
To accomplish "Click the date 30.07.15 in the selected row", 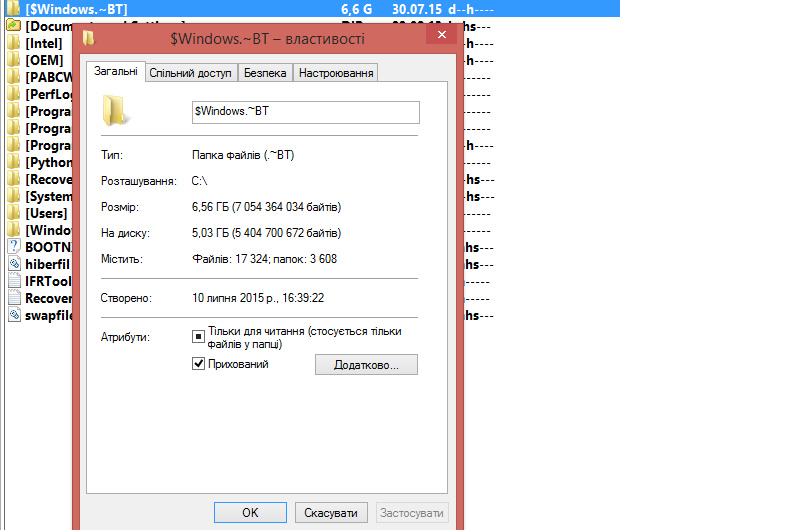I will 417,9.
